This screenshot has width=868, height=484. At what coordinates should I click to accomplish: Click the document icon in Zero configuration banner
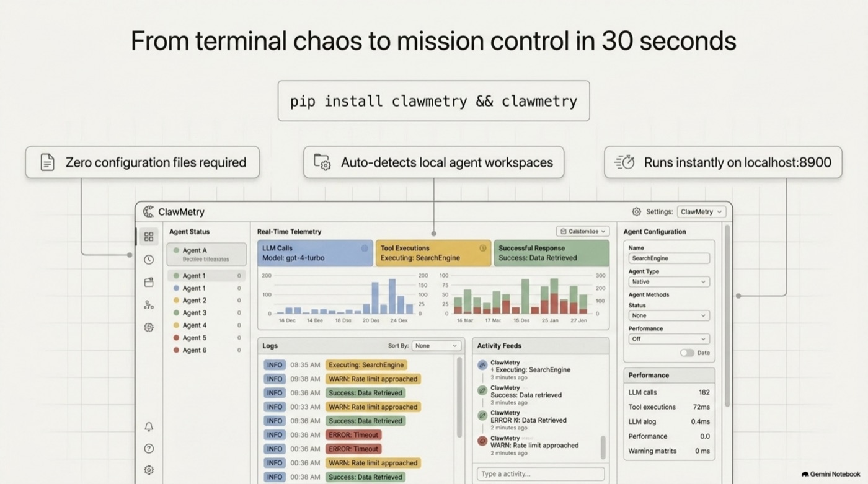[47, 162]
